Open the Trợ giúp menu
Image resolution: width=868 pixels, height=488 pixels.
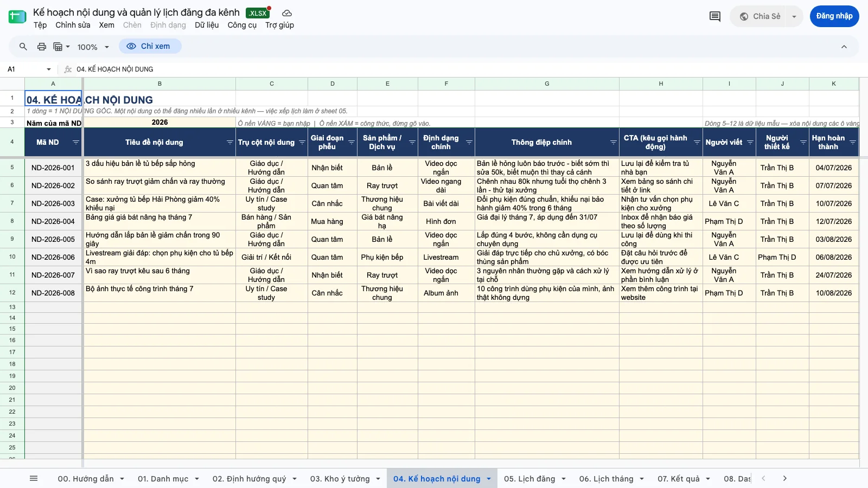click(279, 25)
